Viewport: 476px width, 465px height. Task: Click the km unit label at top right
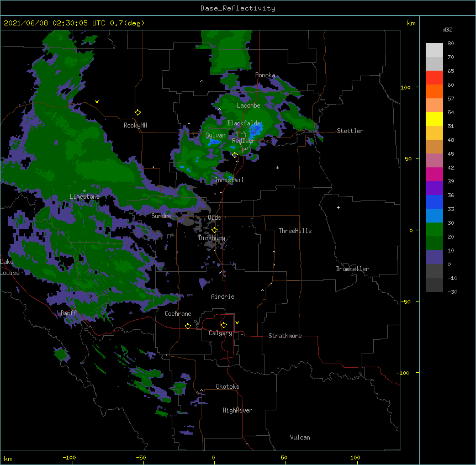[x=411, y=23]
